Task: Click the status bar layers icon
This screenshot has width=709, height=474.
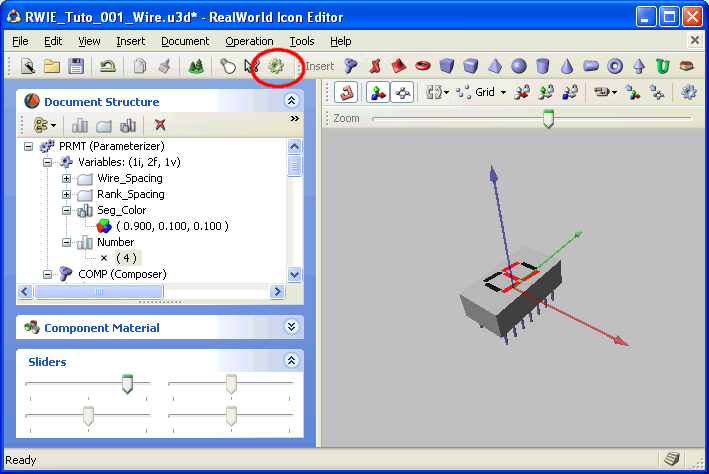Action: [672, 459]
